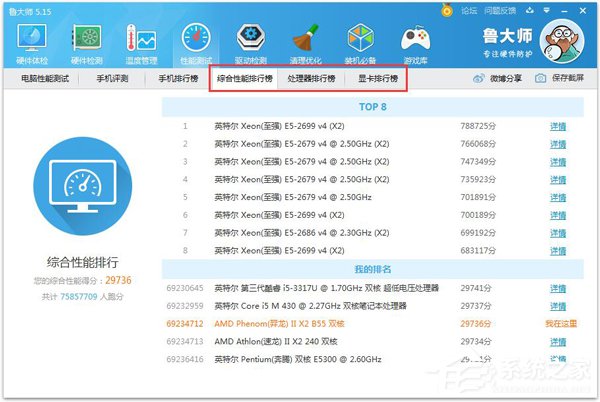Click rank number 69234712
Viewport: 600px width, 402px height.
(x=185, y=324)
